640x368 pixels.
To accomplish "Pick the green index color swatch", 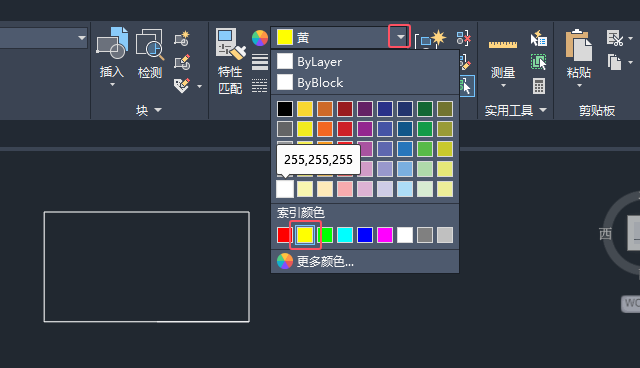I will pos(325,235).
